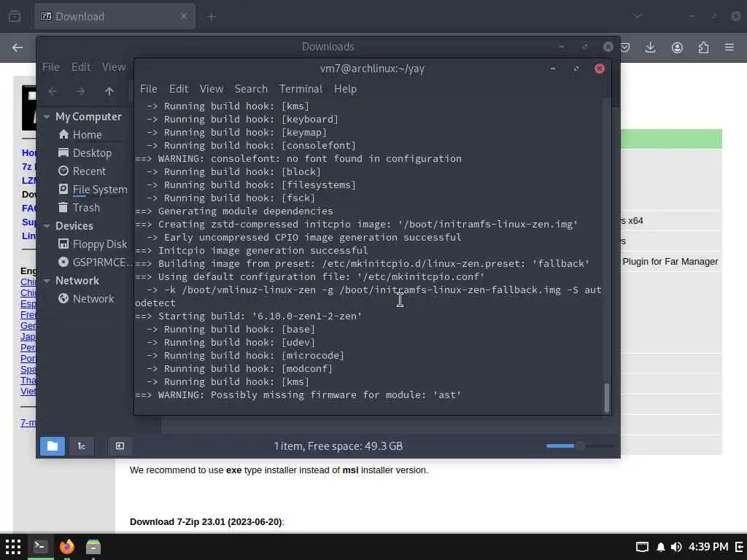Open the applications grid launcher
Screen dimensions: 747x560
coord(13,547)
